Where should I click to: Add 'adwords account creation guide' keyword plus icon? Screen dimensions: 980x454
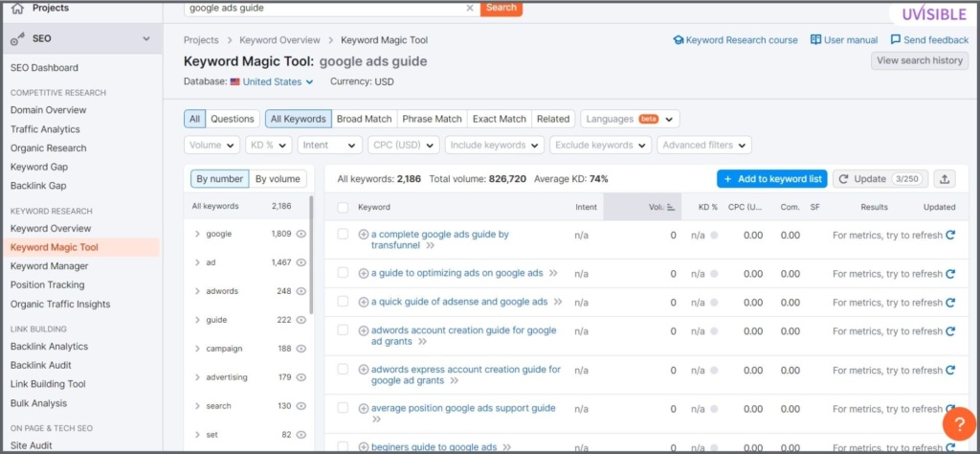363,330
